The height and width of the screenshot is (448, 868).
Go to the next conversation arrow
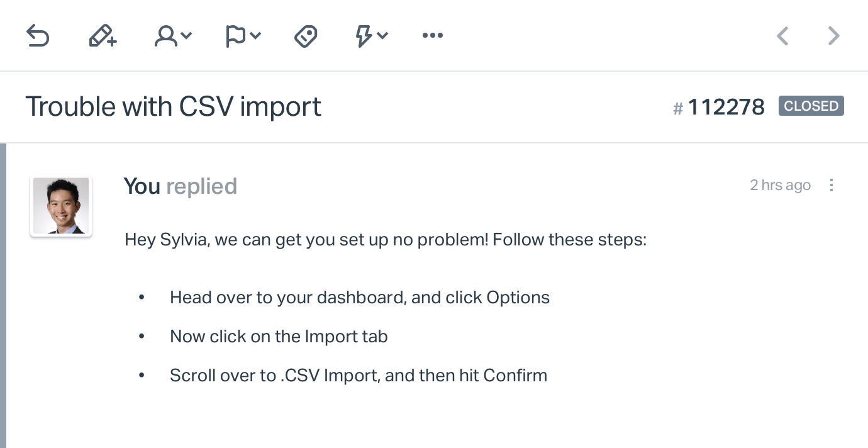coord(833,36)
